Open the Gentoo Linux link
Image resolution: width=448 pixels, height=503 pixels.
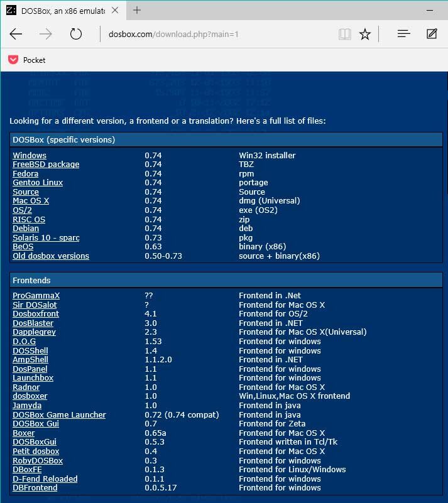click(38, 183)
